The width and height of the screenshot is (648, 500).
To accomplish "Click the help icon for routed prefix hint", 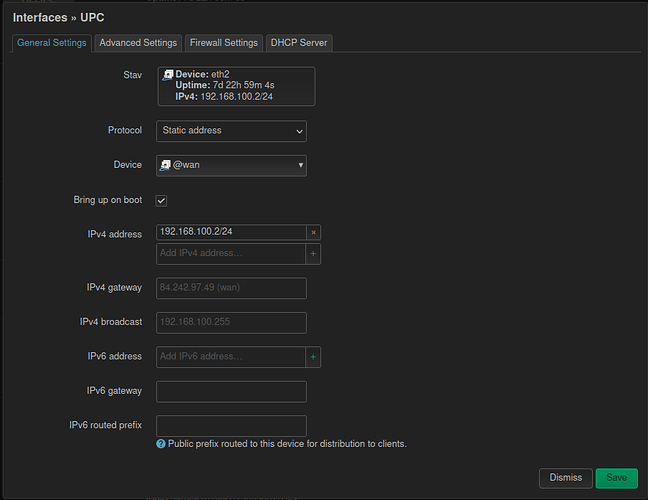I will (161, 444).
